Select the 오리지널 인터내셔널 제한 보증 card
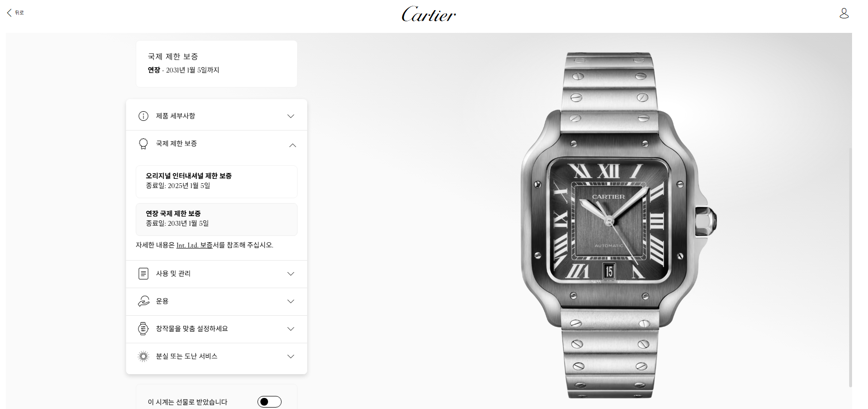868x409 pixels. [216, 182]
